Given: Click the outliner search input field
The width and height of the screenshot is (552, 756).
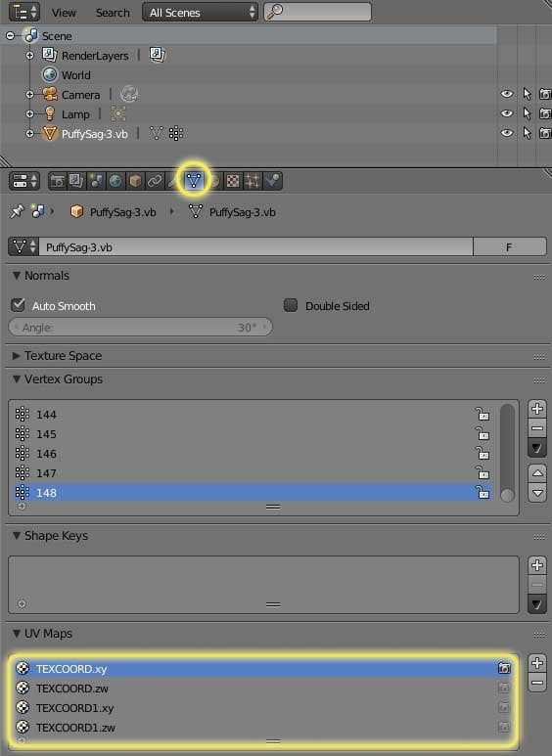Looking at the screenshot, I should (317, 12).
